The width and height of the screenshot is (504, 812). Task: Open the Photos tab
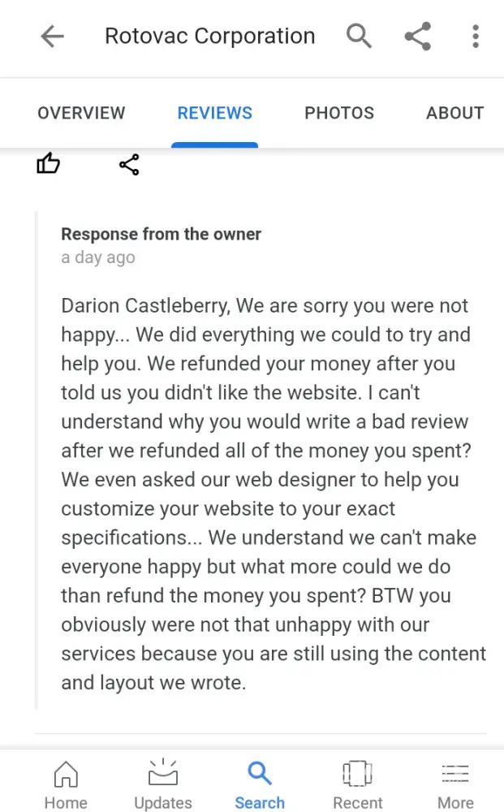click(339, 113)
